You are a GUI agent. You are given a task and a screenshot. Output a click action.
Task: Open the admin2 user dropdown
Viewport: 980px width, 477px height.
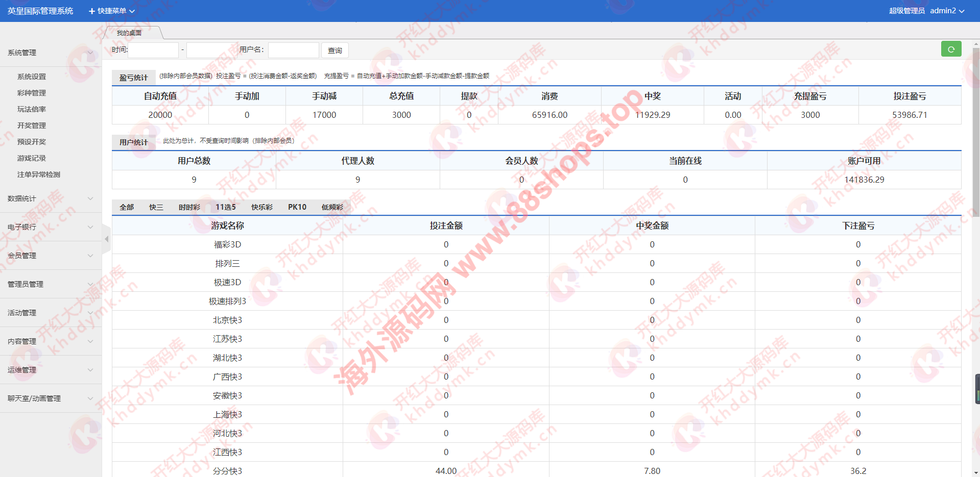pos(947,11)
